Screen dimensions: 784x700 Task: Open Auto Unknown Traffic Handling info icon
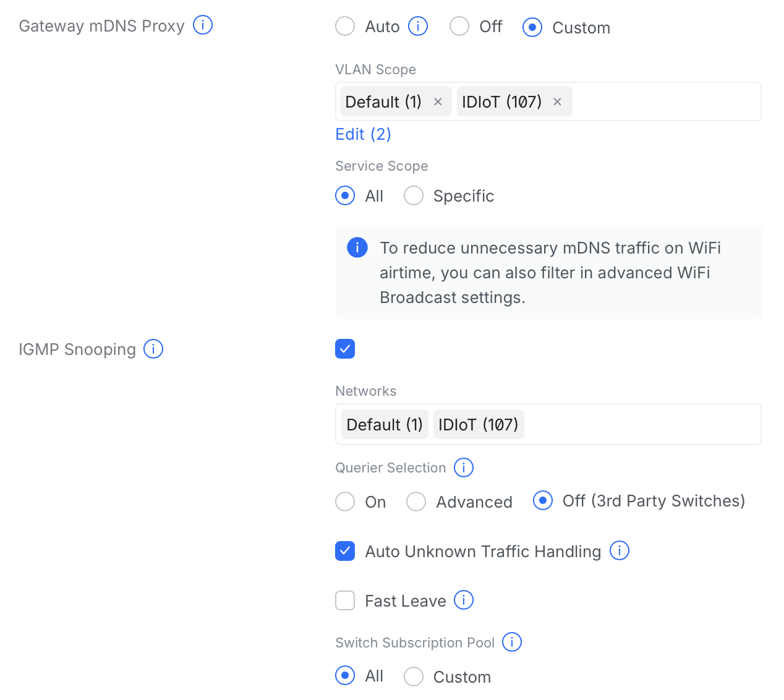[x=620, y=550]
